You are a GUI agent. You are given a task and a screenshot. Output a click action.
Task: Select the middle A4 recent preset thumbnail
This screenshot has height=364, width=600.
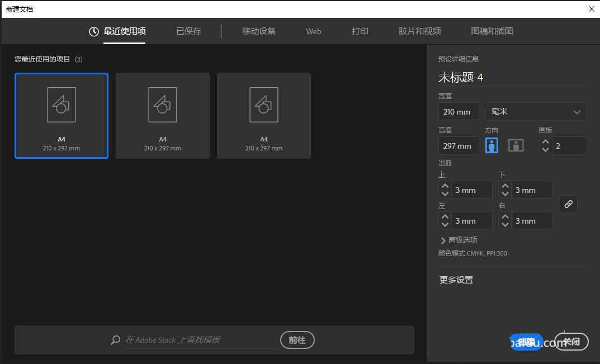pyautogui.click(x=162, y=116)
